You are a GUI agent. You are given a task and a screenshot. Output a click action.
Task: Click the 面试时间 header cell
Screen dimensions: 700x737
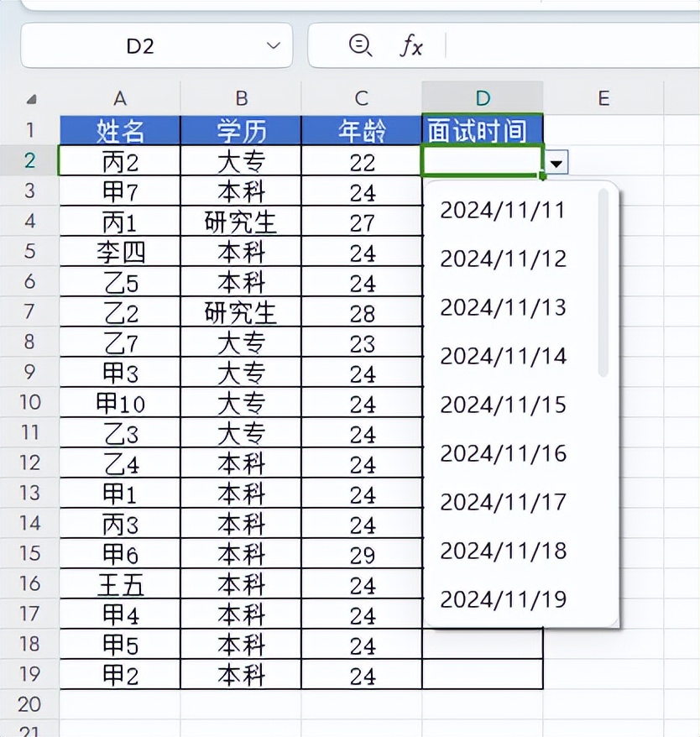[483, 129]
